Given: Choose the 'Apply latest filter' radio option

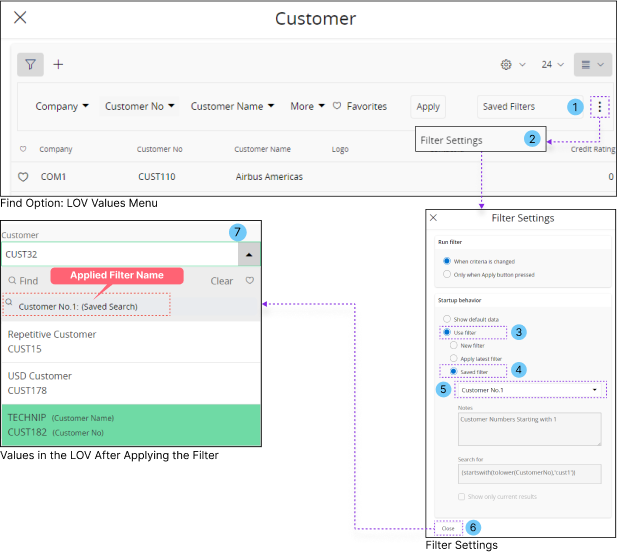Looking at the screenshot, I should pos(454,357).
